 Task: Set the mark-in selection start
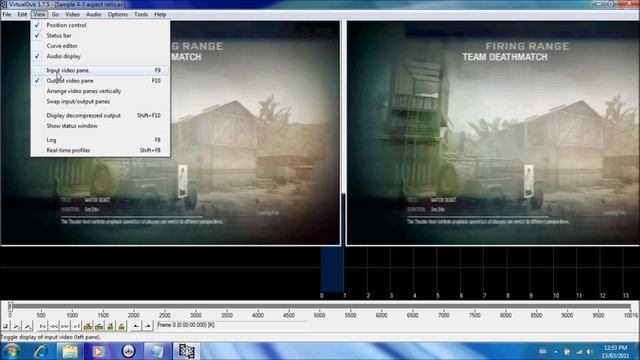pyautogui.click(x=136, y=326)
